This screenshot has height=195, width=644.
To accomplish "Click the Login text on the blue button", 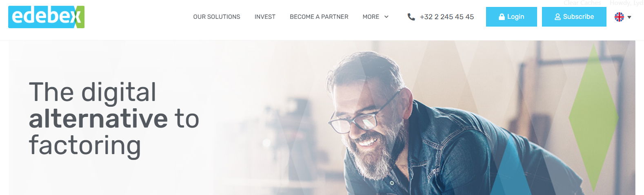I will coord(515,17).
